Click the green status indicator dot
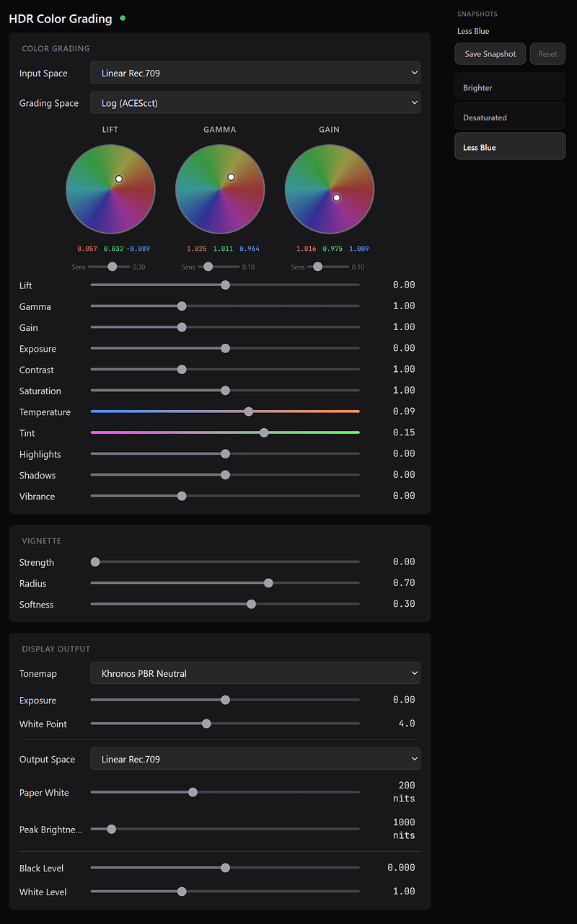This screenshot has width=577, height=924. 123,18
